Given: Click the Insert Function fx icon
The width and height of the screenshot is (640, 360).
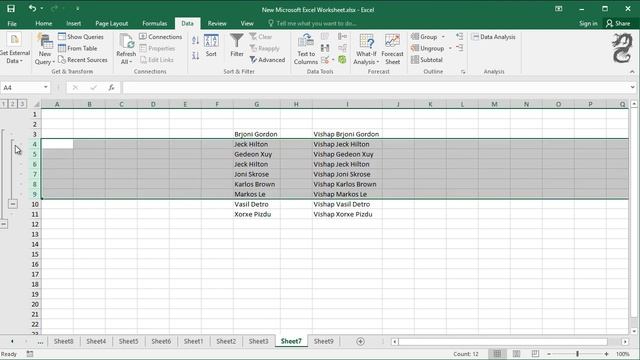Looking at the screenshot, I should click(111, 87).
